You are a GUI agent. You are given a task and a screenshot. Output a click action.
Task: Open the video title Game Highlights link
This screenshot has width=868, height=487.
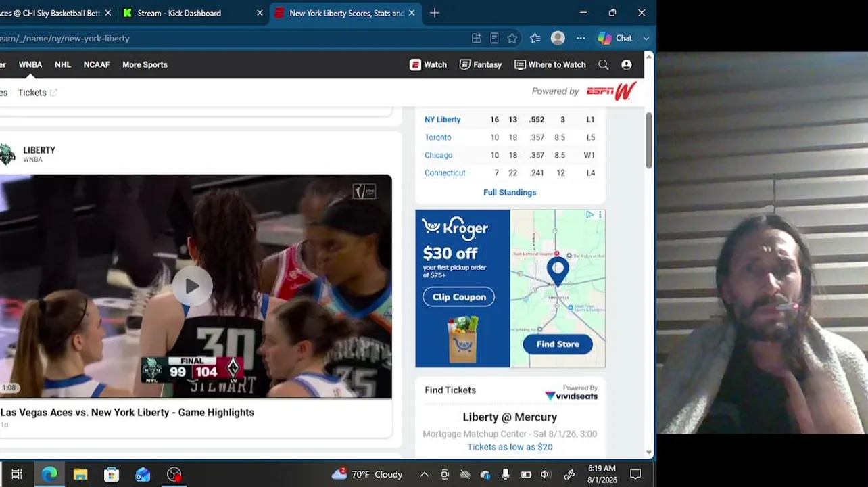(127, 413)
